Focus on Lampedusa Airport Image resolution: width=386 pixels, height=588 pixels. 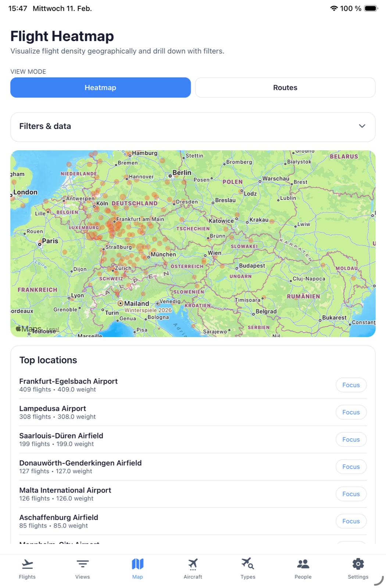[351, 412]
